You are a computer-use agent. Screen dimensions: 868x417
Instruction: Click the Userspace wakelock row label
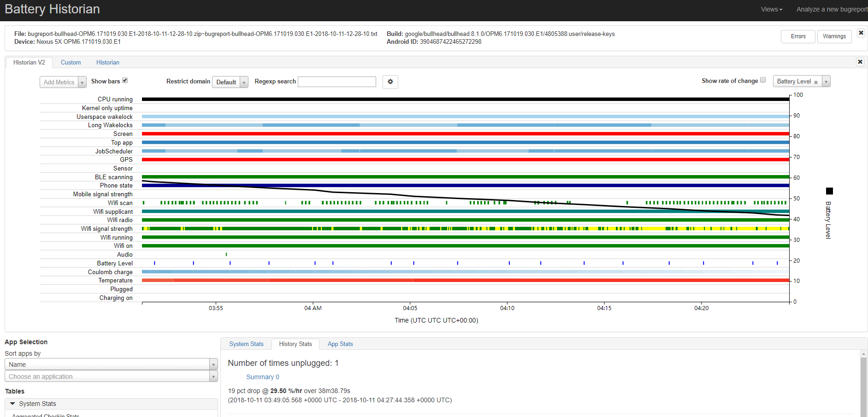tap(105, 117)
